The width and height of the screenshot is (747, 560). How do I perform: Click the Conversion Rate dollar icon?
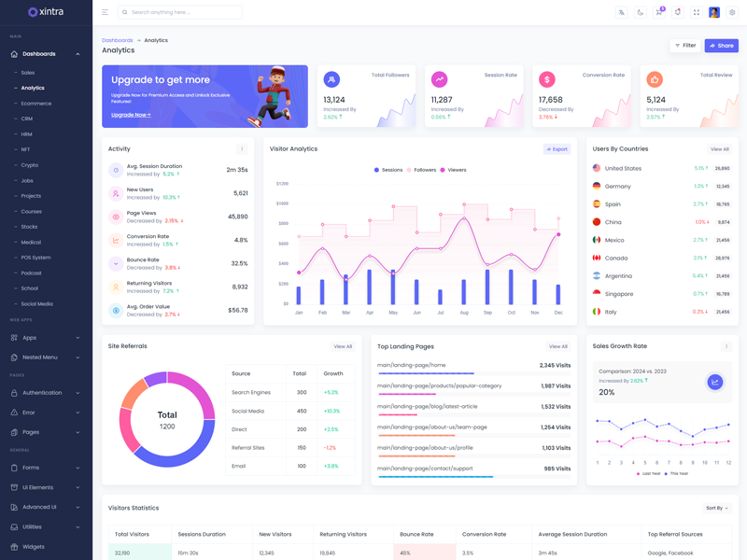click(x=547, y=80)
